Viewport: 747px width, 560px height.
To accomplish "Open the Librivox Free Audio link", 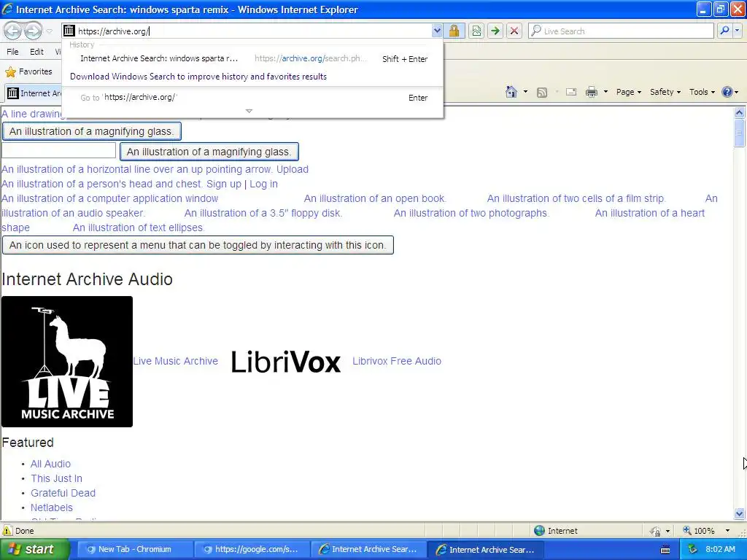I will [x=397, y=362].
